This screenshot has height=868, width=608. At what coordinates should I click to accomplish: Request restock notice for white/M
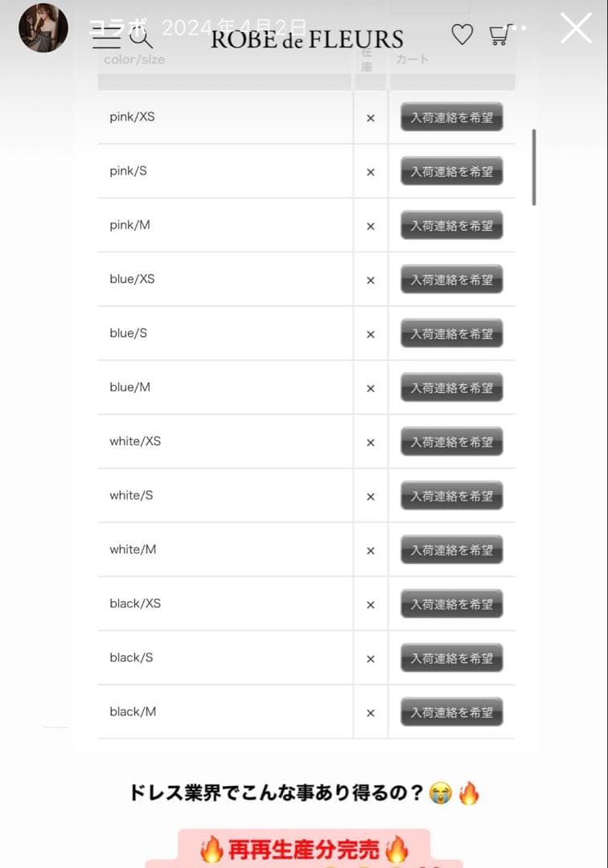(x=451, y=550)
